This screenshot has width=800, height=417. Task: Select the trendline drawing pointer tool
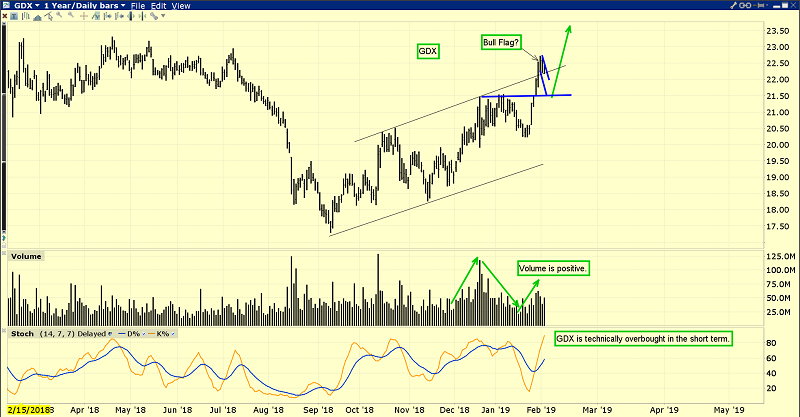click(48, 16)
